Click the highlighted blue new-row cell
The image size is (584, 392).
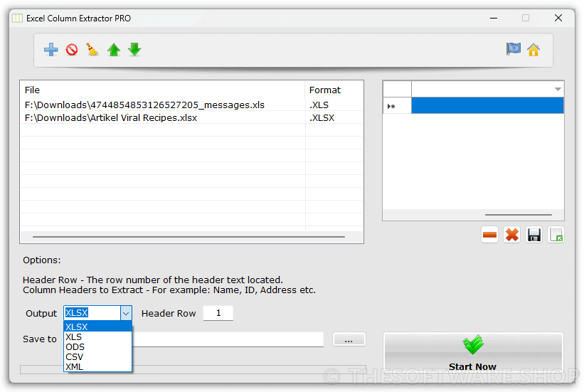[487, 106]
